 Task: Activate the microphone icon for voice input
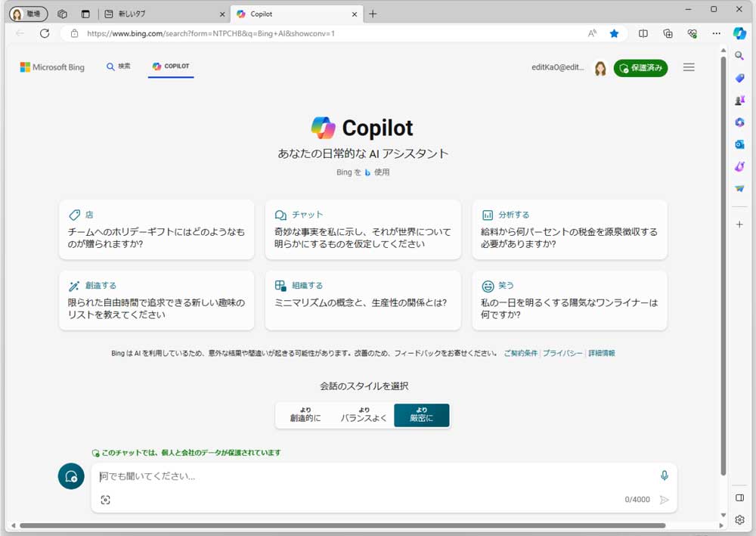[x=664, y=476]
